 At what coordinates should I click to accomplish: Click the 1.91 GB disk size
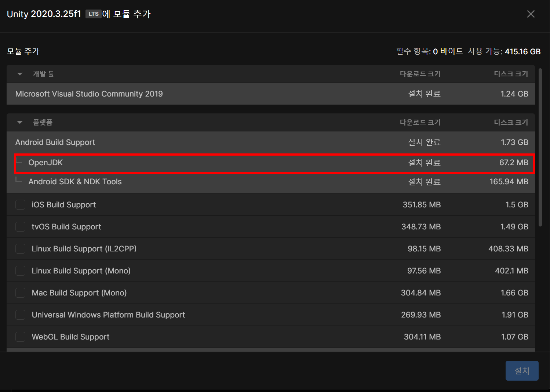(x=515, y=315)
